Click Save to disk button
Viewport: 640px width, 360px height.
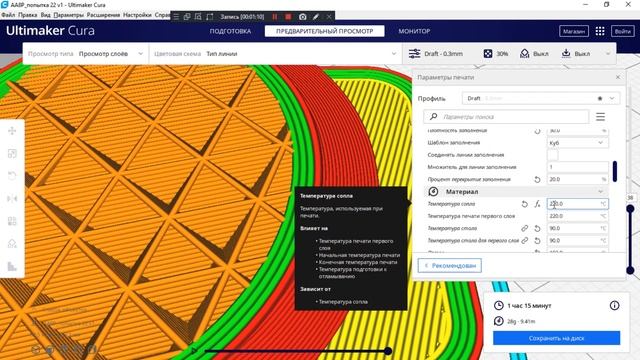pos(556,338)
